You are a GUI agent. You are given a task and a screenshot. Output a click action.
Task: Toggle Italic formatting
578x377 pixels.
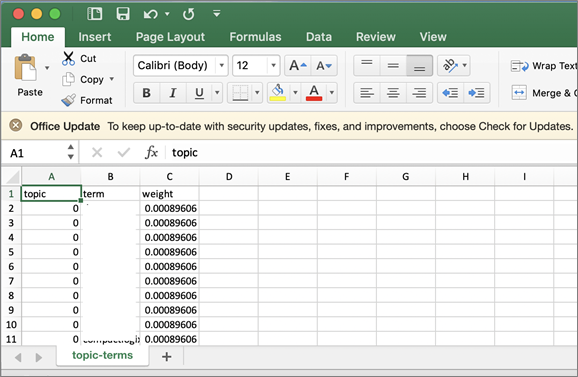[173, 93]
